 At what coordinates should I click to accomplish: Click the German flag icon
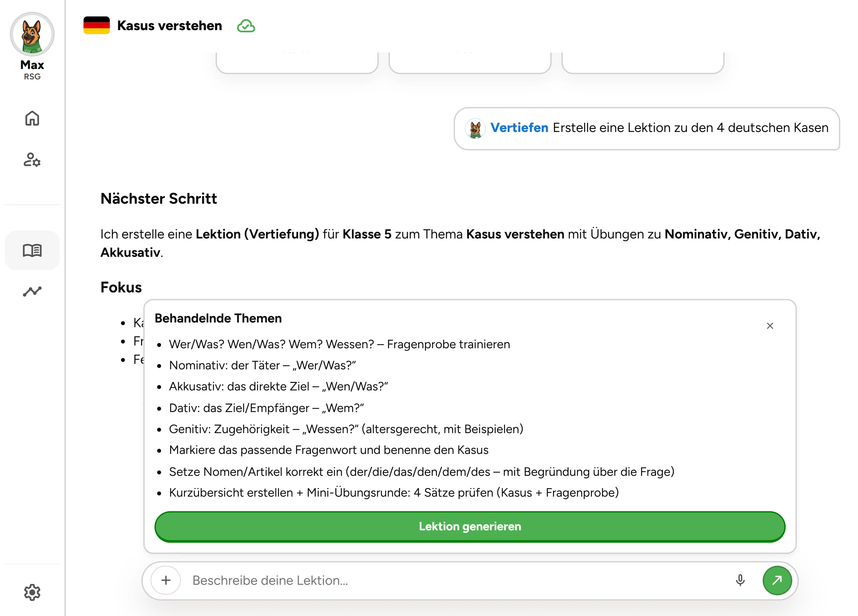point(96,25)
